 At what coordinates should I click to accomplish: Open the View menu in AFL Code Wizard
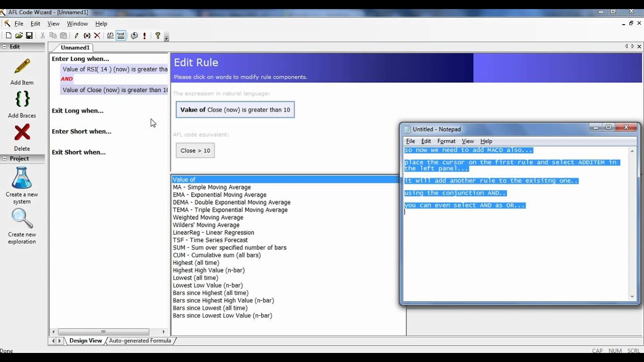[x=53, y=24]
